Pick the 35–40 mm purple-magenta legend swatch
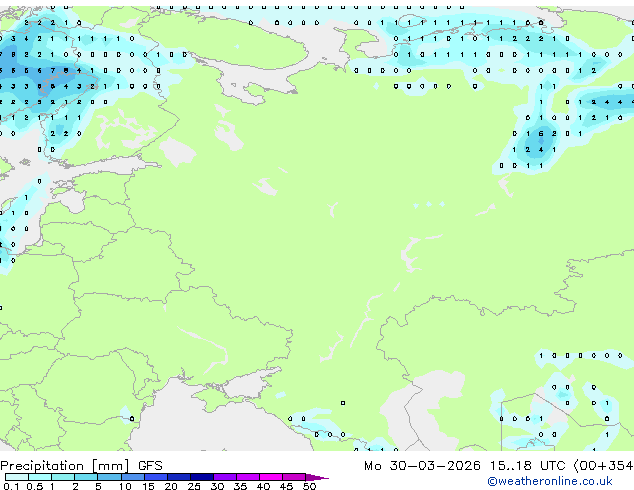The image size is (634, 490). point(248,477)
